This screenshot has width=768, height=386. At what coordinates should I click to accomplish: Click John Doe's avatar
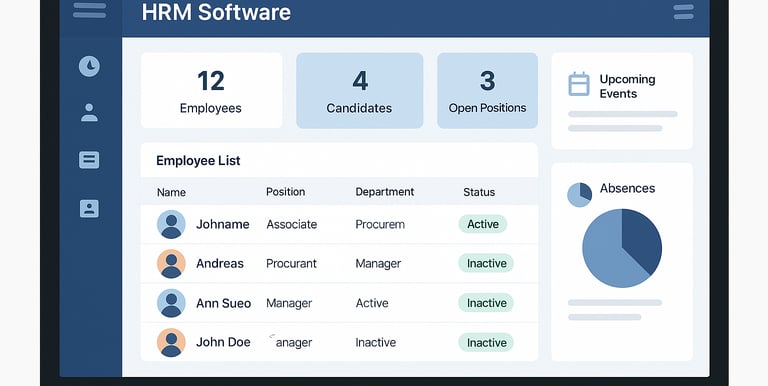click(x=171, y=342)
